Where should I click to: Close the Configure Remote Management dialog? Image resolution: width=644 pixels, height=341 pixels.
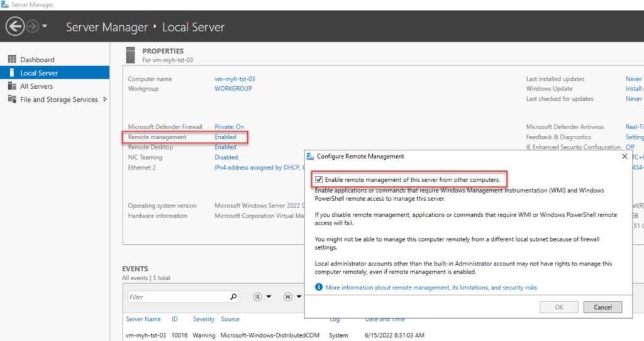(x=624, y=156)
